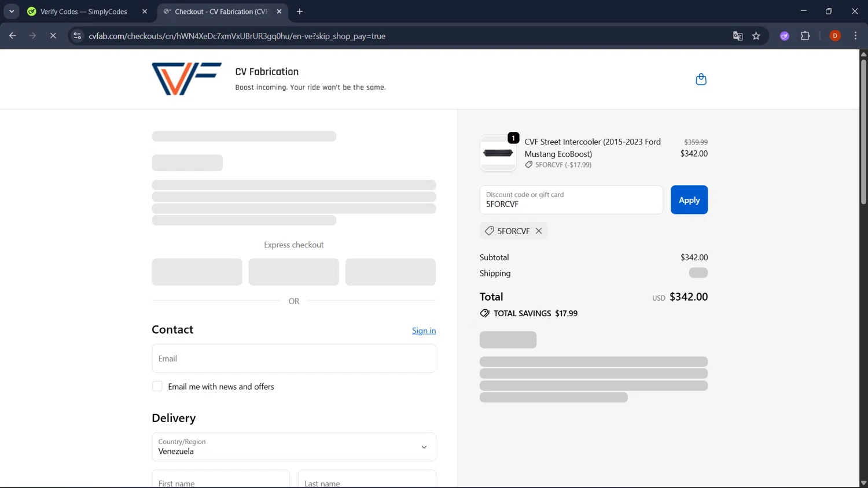Viewport: 868px width, 488px height.
Task: Click the Apply discount button
Action: coord(689,200)
